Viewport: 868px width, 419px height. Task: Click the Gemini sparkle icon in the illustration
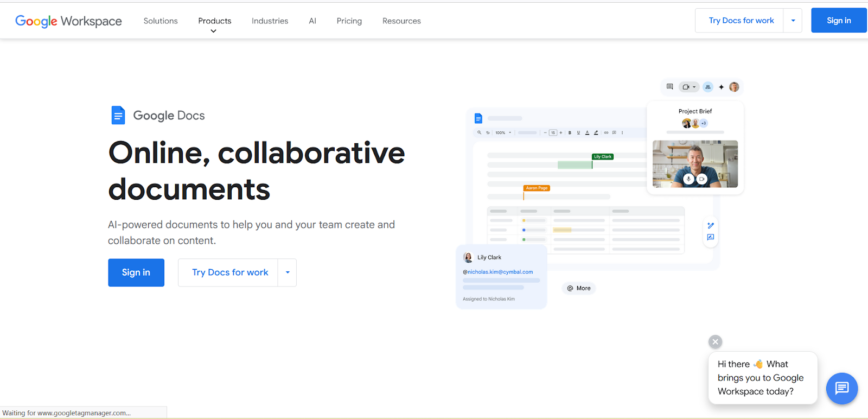[722, 87]
